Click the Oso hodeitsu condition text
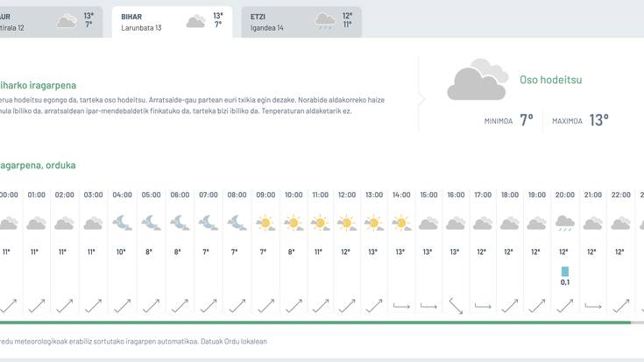 pyautogui.click(x=551, y=80)
